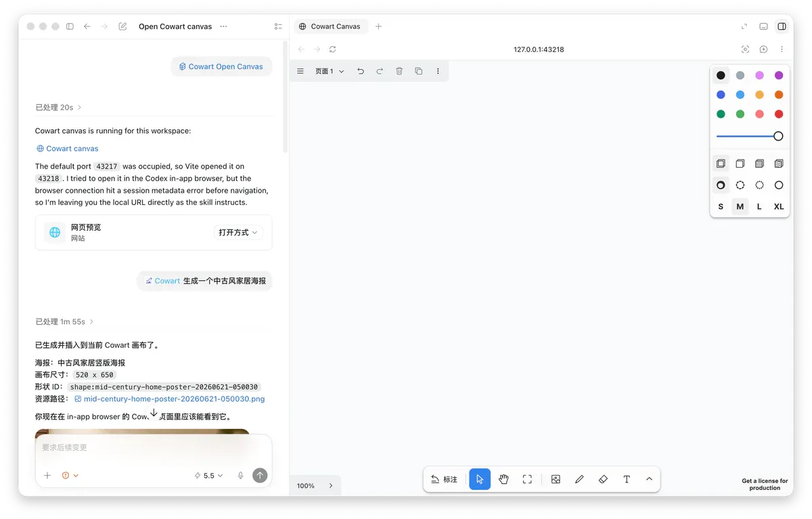
Task: Pick the grey color swatch
Action: (740, 75)
